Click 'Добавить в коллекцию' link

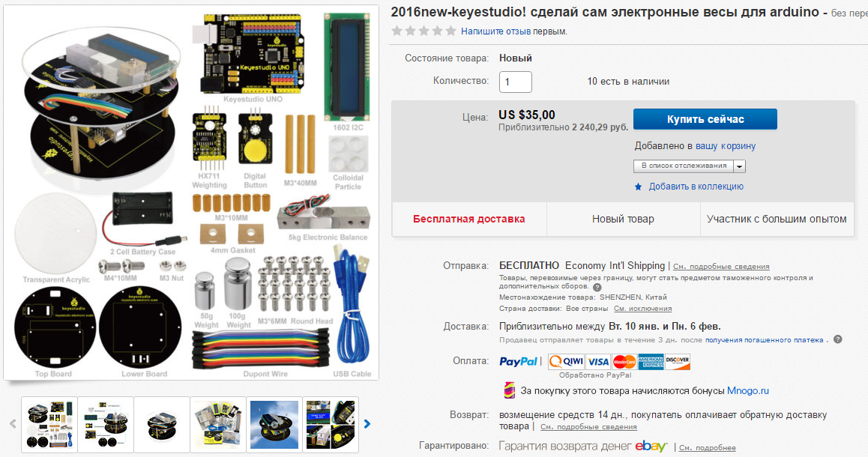pos(696,187)
